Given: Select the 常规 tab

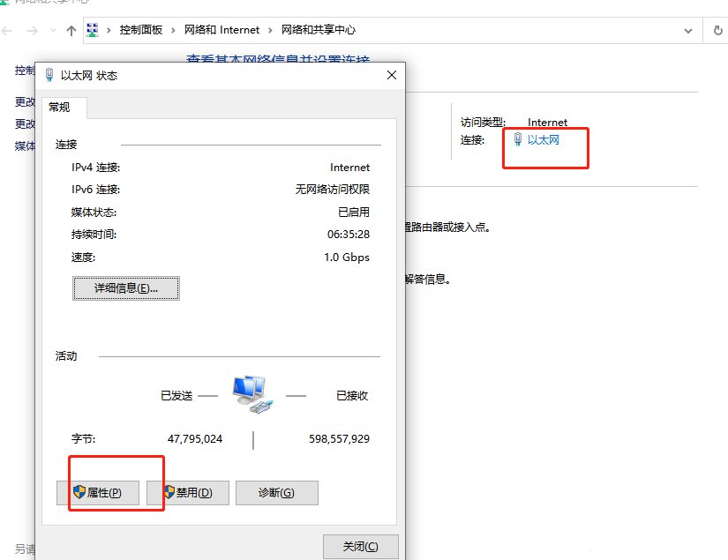Looking at the screenshot, I should click(x=60, y=108).
